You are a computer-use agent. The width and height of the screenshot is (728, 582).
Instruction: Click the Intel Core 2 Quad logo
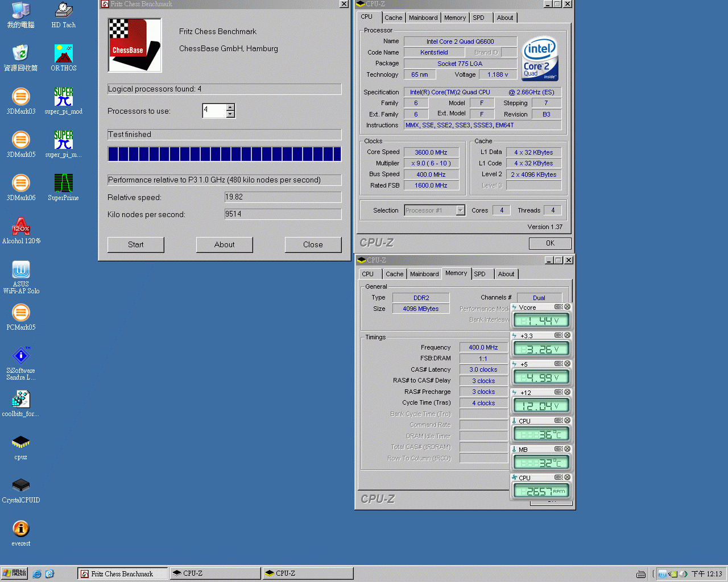[x=540, y=59]
